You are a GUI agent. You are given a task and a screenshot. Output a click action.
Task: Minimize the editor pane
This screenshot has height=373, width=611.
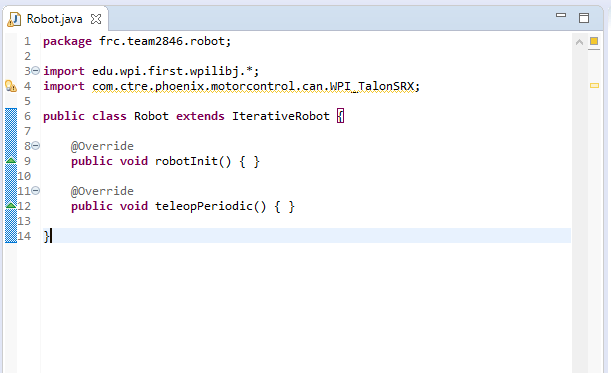point(561,15)
